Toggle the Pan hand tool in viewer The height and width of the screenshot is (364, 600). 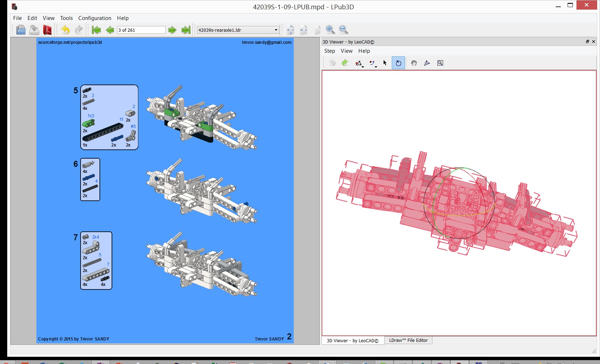tap(414, 63)
